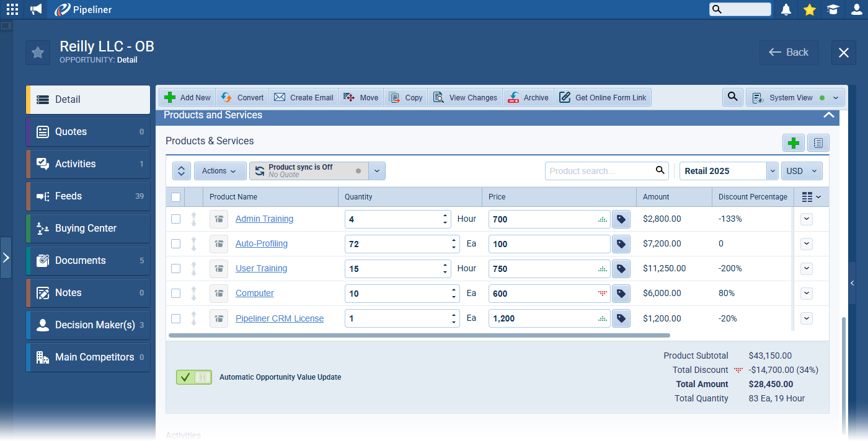Viewport: 868px width, 441px height.
Task: Click price tag icon for Computer row
Action: pos(621,294)
